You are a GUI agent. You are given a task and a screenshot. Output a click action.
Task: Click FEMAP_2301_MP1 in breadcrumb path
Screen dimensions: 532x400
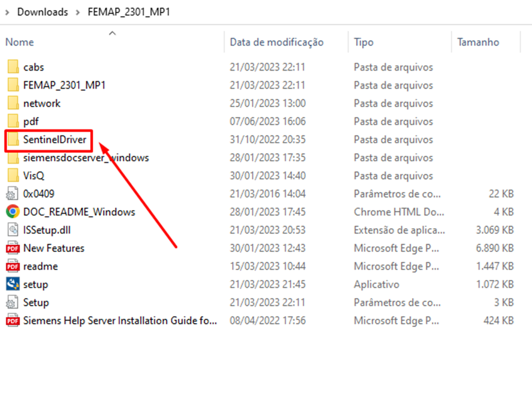[129, 12]
